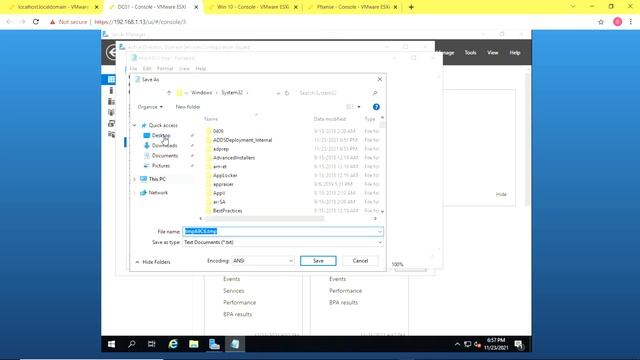Open the File name dropdown arrow
The width and height of the screenshot is (640, 360).
point(380,232)
